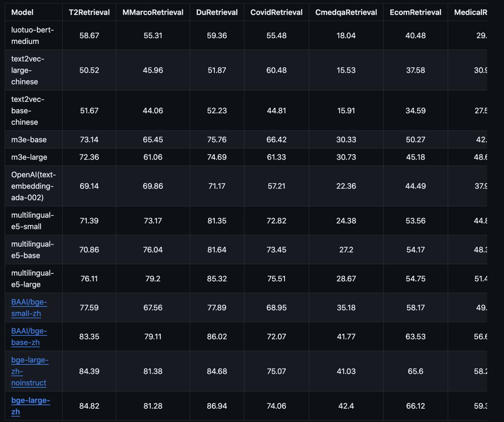Click the value 75.76 in DuRetrieval
504x422 pixels.
click(x=217, y=139)
